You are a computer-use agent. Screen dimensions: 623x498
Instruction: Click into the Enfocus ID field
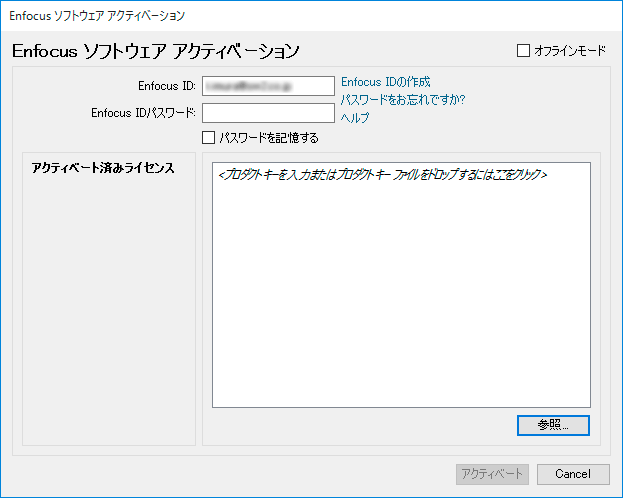[268, 86]
